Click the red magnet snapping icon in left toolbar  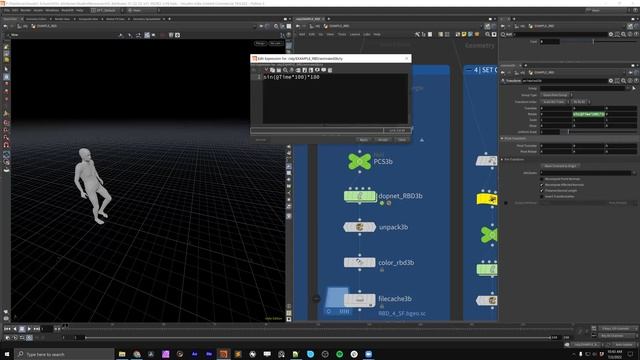tap(6, 144)
